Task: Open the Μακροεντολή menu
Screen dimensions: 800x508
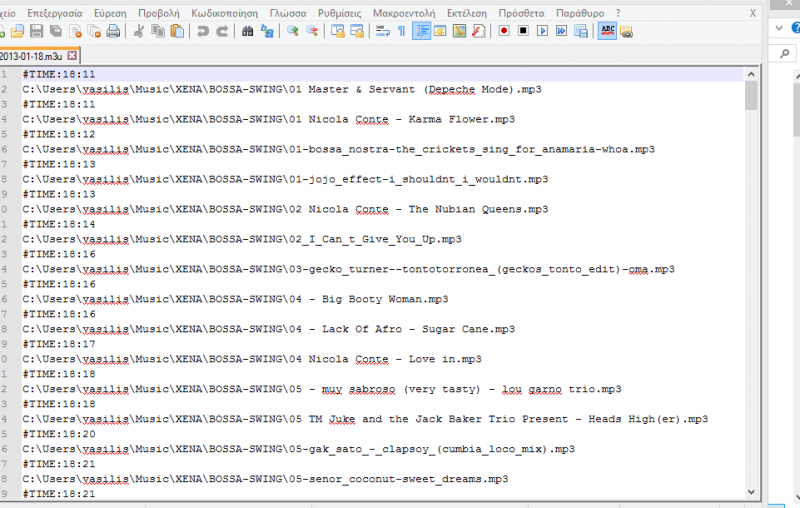Action: (x=404, y=13)
